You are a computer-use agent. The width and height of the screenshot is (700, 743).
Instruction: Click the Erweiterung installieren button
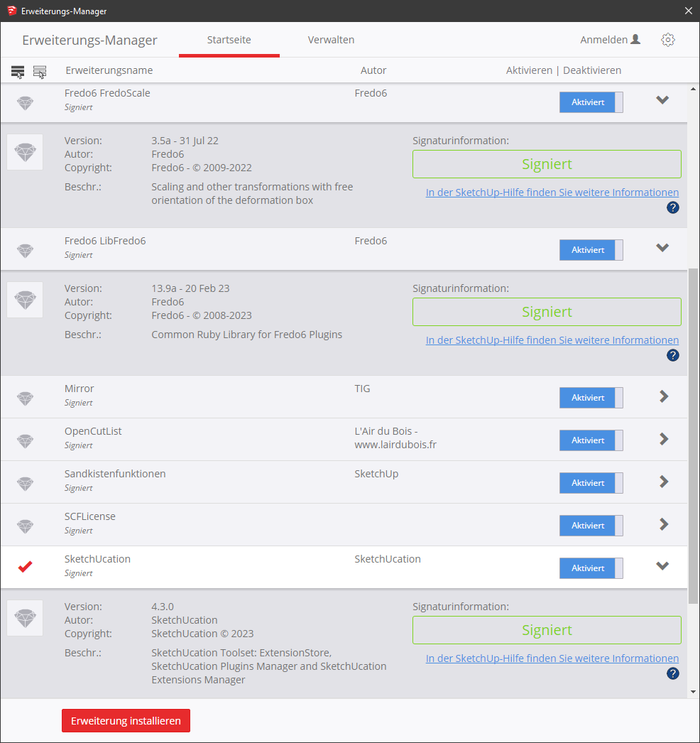(126, 720)
